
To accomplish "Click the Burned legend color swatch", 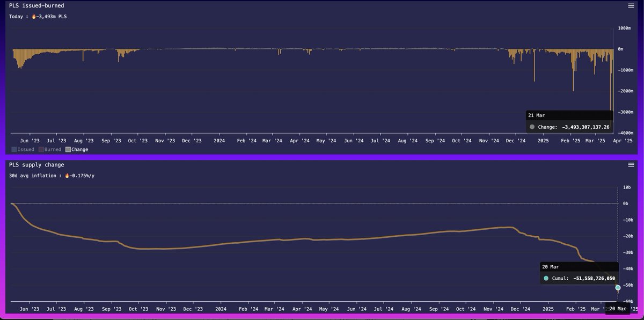I will click(40, 149).
